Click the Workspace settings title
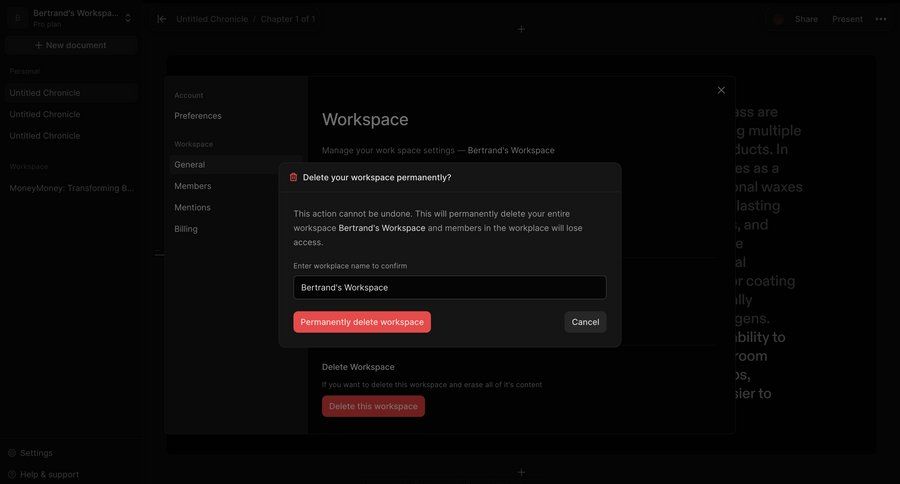 point(365,119)
